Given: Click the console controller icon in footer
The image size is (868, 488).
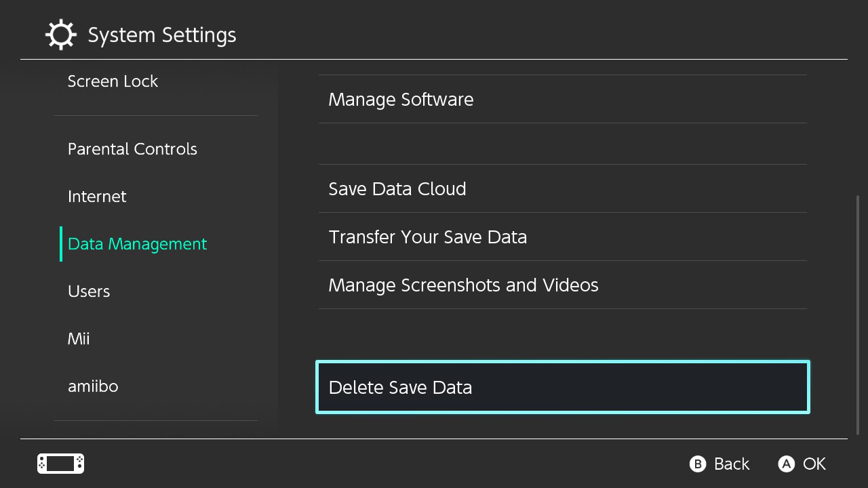Looking at the screenshot, I should click(60, 464).
